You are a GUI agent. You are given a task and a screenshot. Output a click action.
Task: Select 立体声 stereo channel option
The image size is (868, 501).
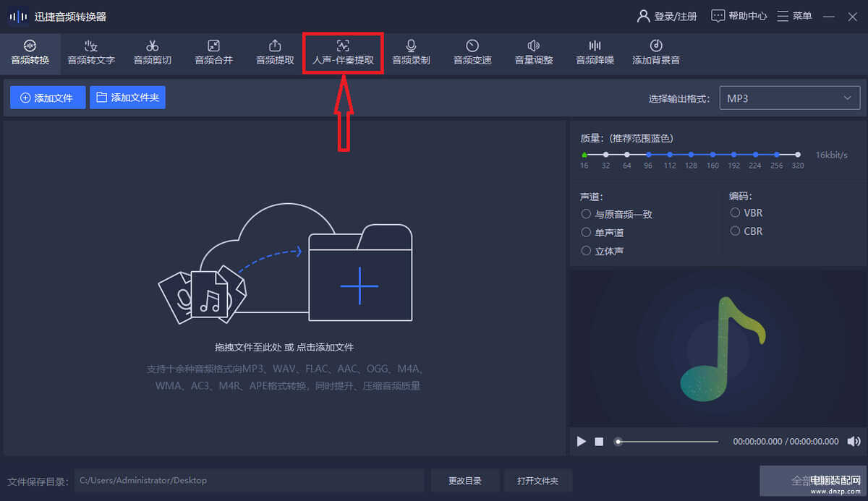click(603, 251)
